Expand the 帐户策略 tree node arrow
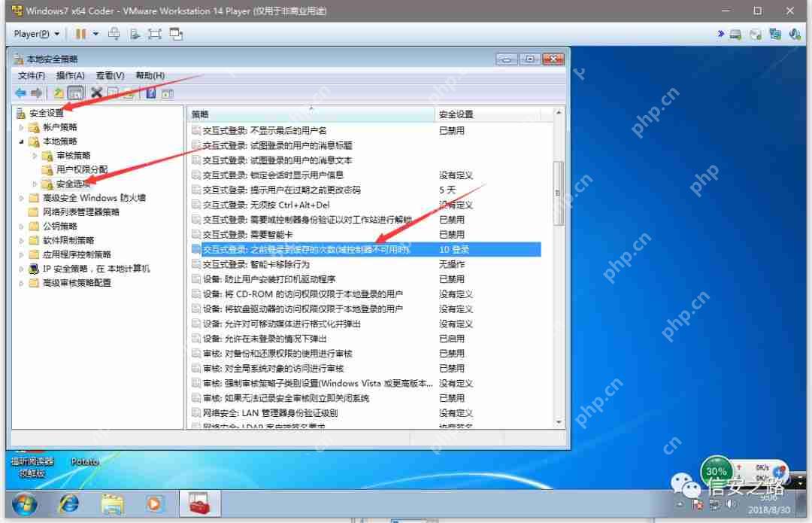The image size is (812, 523). tap(21, 127)
